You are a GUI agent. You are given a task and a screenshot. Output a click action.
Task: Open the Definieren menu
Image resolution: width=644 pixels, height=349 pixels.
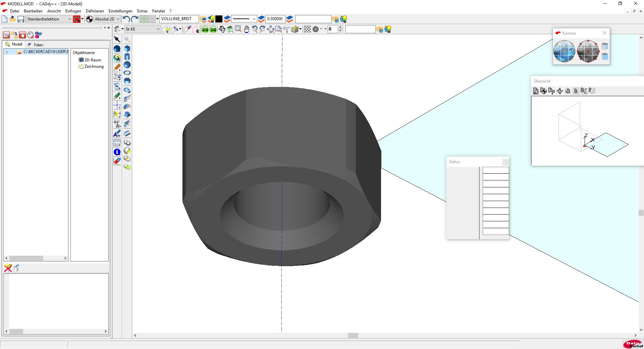pyautogui.click(x=95, y=11)
